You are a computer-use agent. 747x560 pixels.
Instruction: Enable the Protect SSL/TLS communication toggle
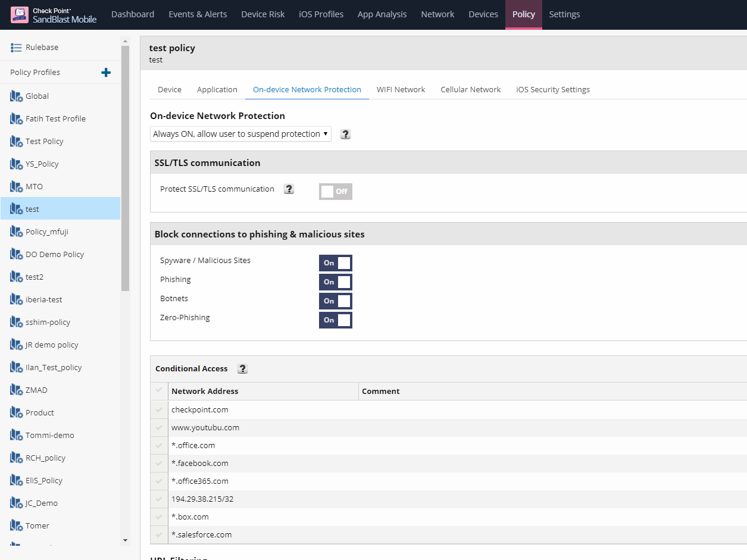[x=335, y=192]
